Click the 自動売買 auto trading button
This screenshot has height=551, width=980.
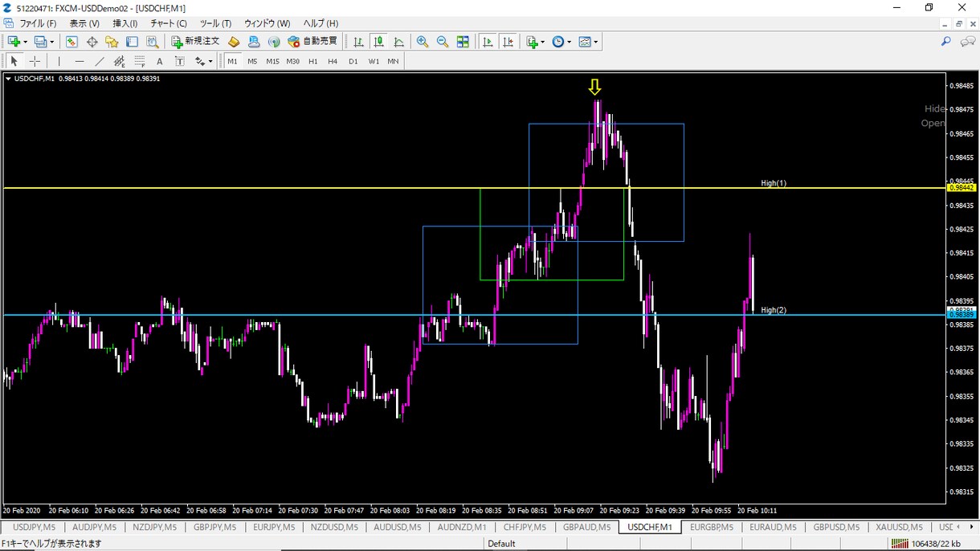[x=312, y=42]
